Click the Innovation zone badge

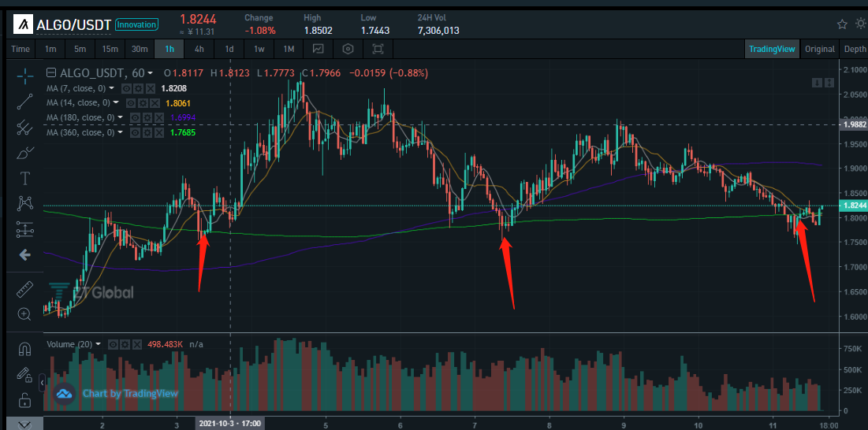[x=136, y=24]
